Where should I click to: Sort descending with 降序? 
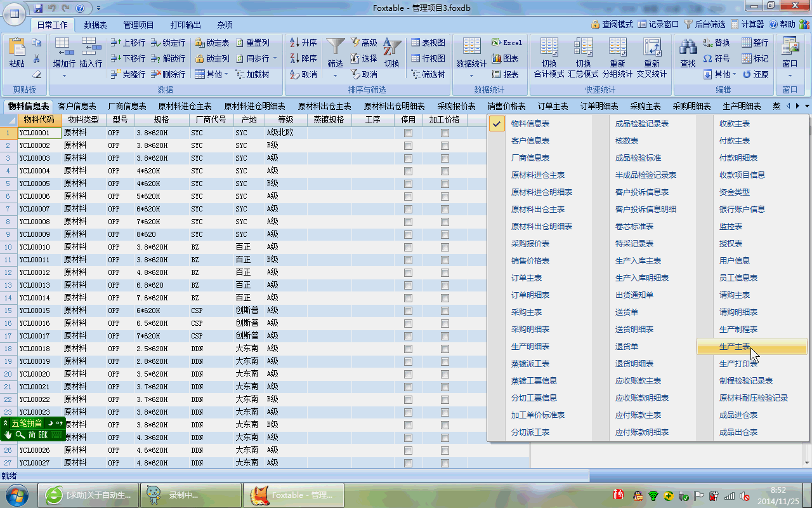pos(303,58)
